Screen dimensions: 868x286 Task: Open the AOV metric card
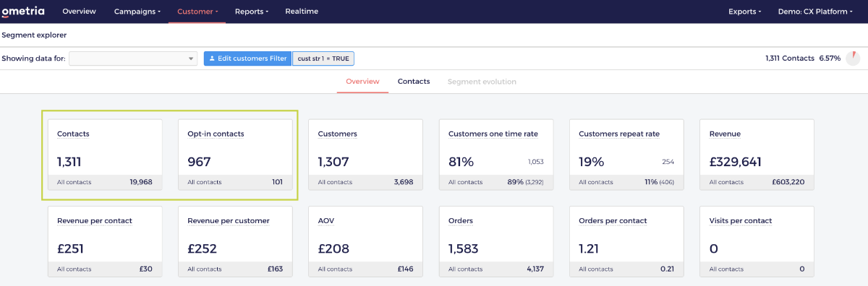[365, 241]
